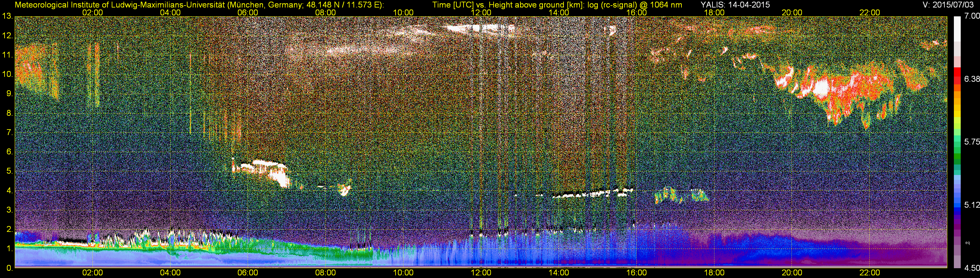This screenshot has width=980, height=278.
Task: Click the 16:00 label on the top time axis
Action: [636, 12]
